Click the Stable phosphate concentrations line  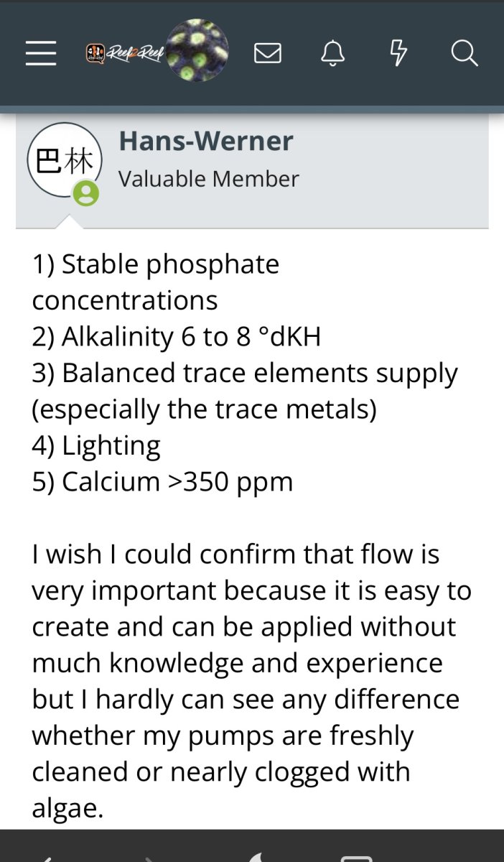pyautogui.click(x=156, y=282)
